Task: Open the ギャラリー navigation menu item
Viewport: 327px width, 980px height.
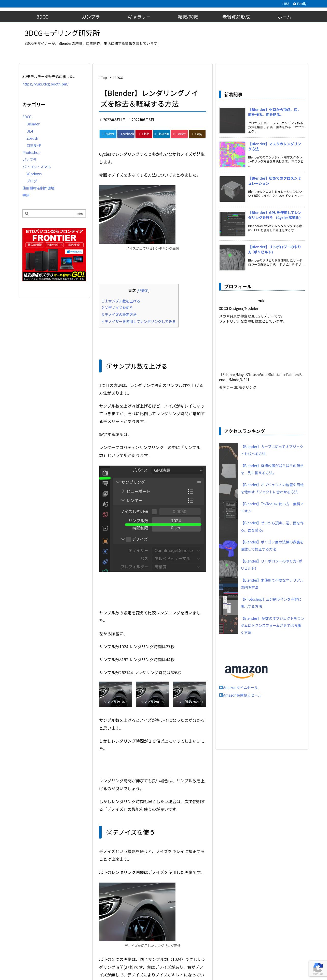Action: click(139, 17)
